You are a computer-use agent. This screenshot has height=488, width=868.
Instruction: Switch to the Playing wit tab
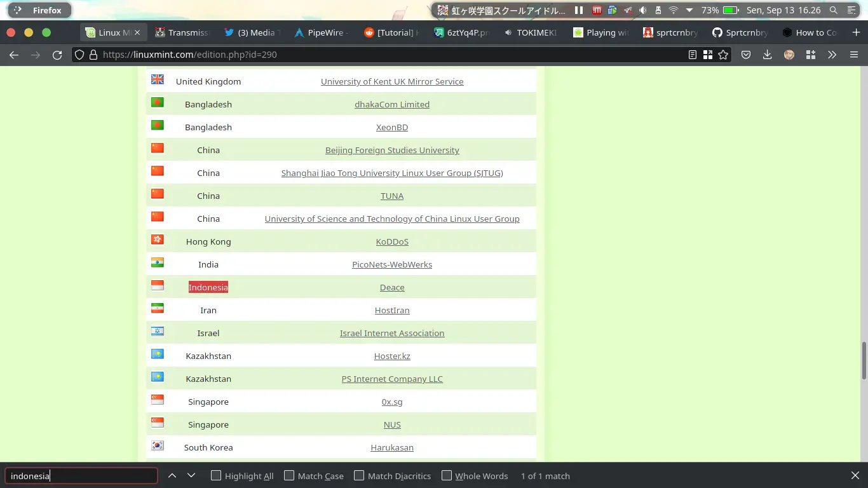coord(599,32)
